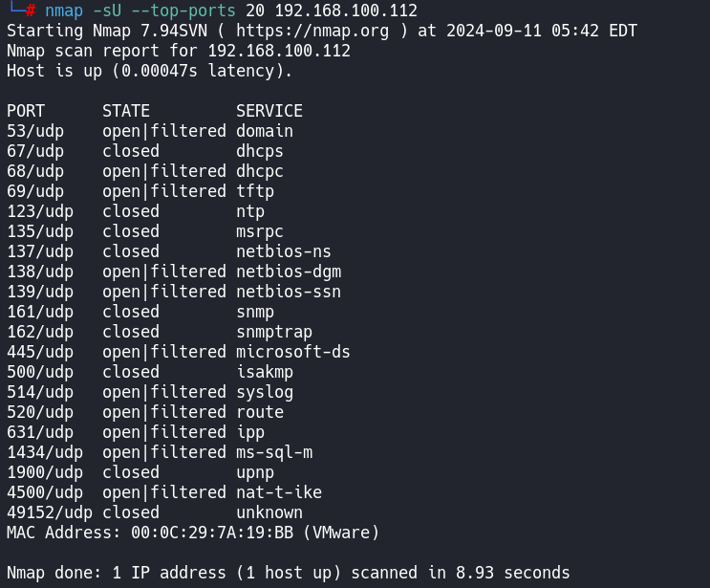710x588 pixels.
Task: Click the netbios-ns service text
Action: (284, 251)
